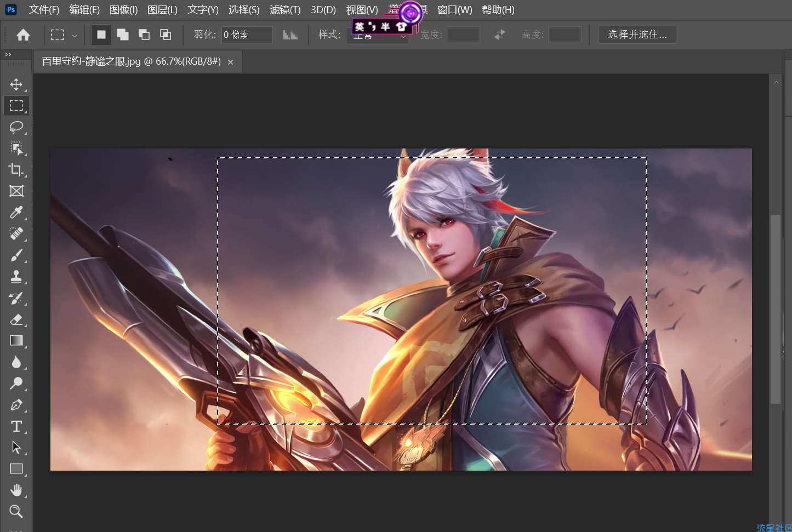Click the vertical scrollbar thumb

point(775,310)
